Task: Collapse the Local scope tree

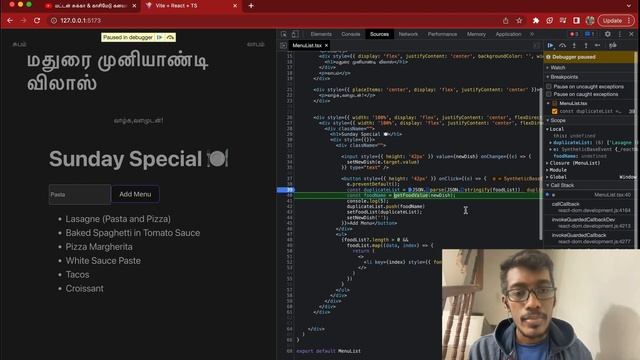Action: click(x=556, y=129)
